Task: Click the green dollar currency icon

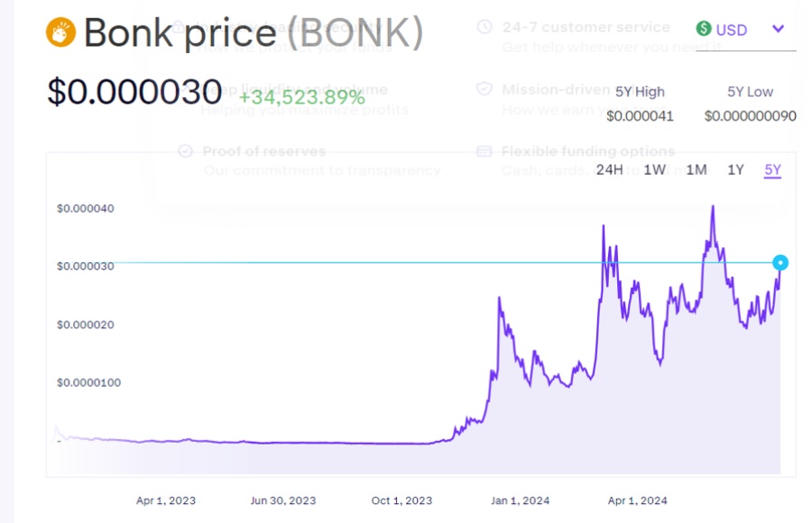Action: coord(704,29)
